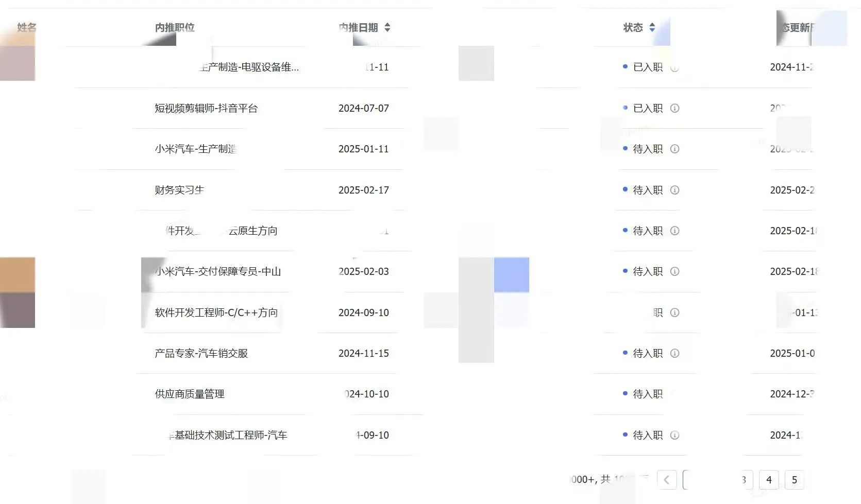Click the previous page chevron

tap(667, 479)
